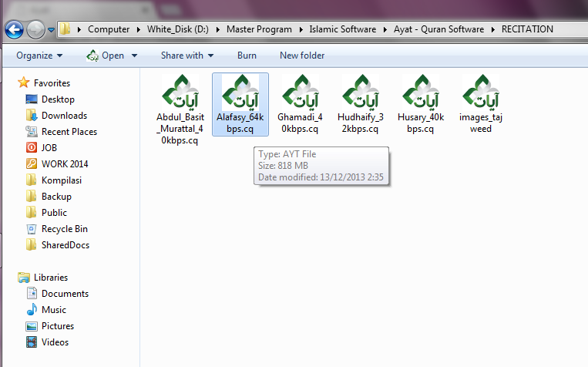The width and height of the screenshot is (588, 367).
Task: Open the Kompilasi folder in Favorites
Action: tap(54, 180)
